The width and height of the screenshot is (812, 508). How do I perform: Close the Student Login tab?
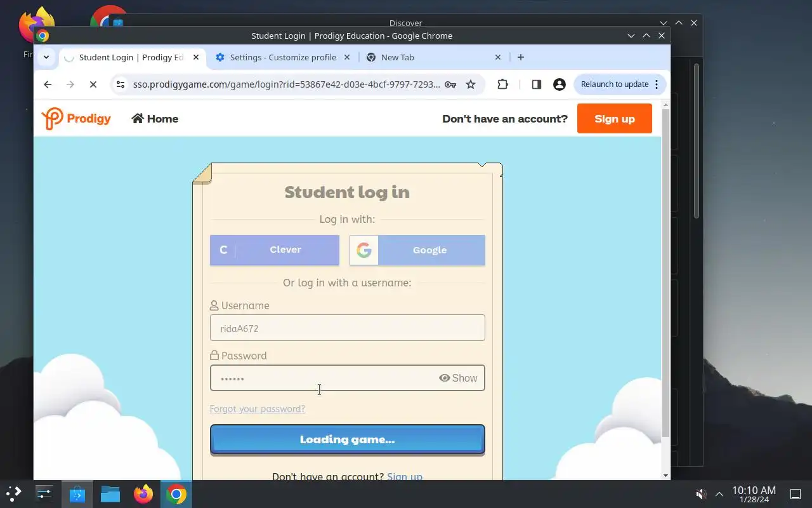pos(196,57)
